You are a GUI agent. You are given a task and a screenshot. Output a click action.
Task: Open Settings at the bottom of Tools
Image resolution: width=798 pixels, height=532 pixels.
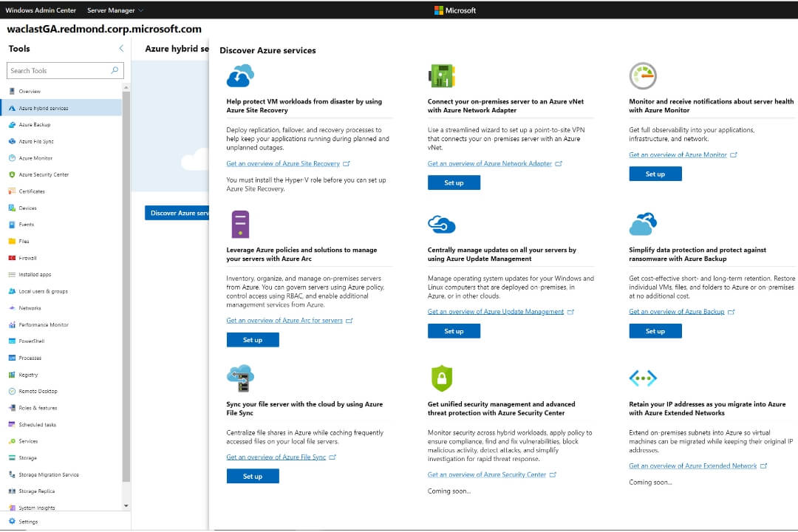(28, 522)
